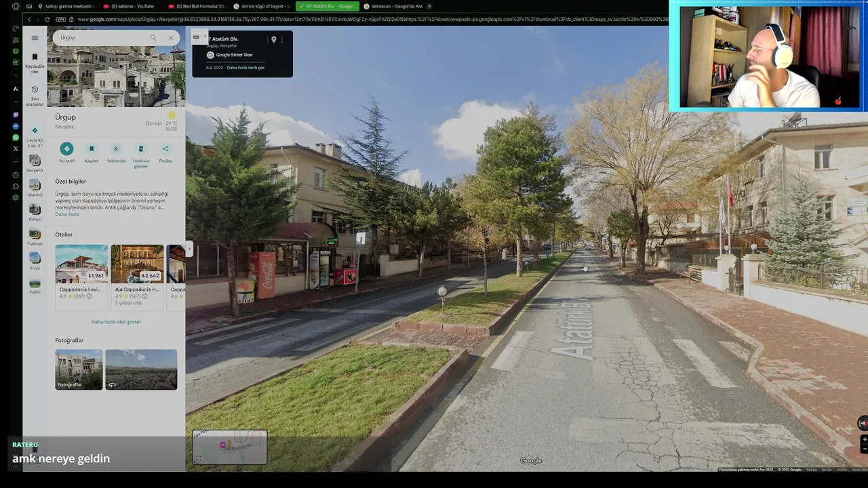The width and height of the screenshot is (868, 488).
Task: Open Fujimi recent place in sidebar
Action: (x=35, y=285)
